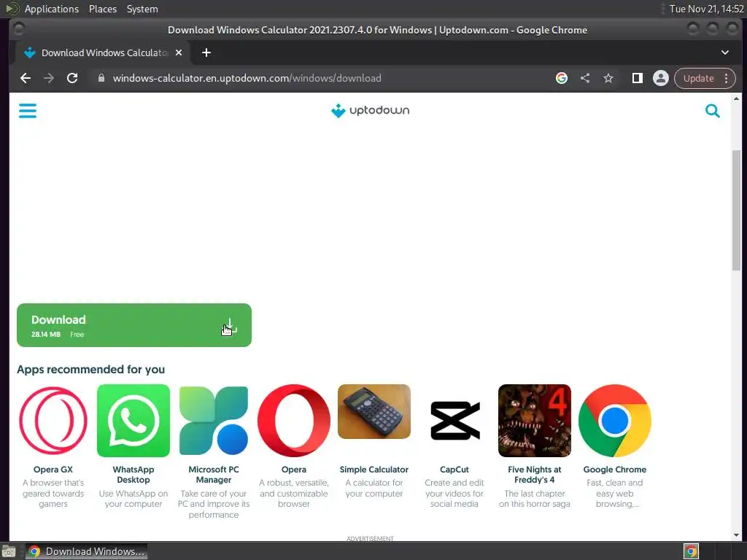Click the Download Windows taskbar entry
Viewport: 747px width, 560px height.
coord(86,551)
